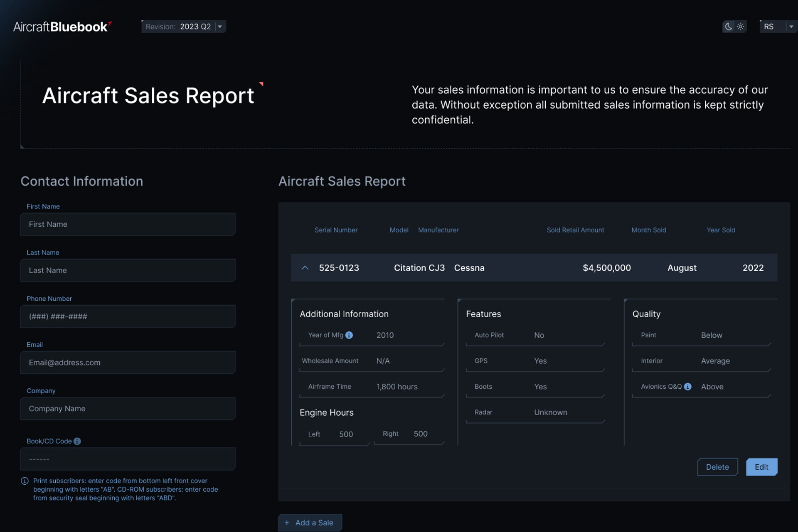Switch to light mode using the sun icon
798x532 pixels.
[741, 26]
